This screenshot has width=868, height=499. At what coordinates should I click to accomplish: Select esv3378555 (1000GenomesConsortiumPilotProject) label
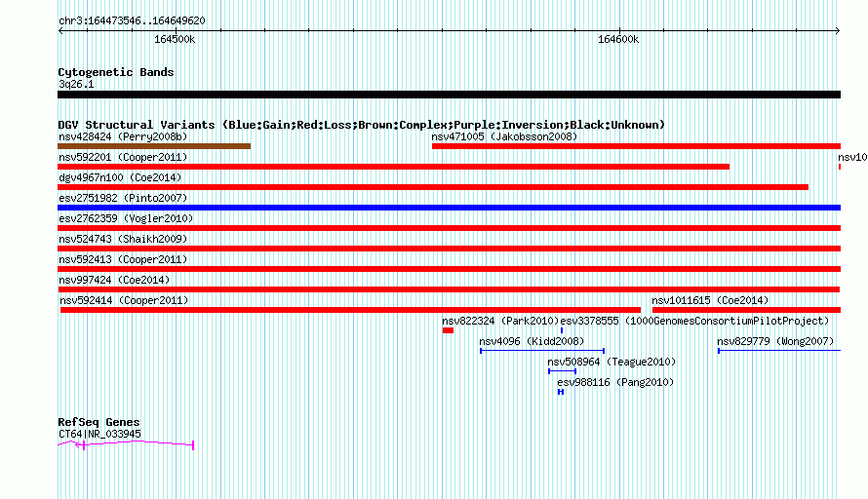click(x=694, y=321)
